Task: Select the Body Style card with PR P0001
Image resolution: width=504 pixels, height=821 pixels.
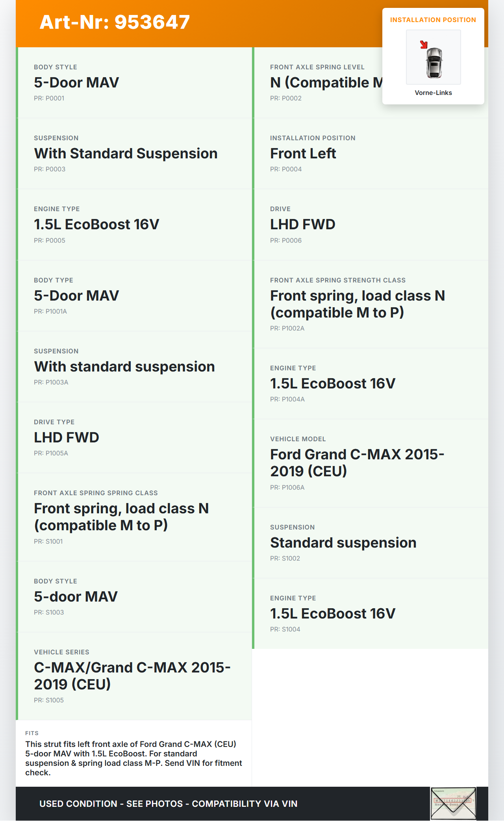Action: 134,83
